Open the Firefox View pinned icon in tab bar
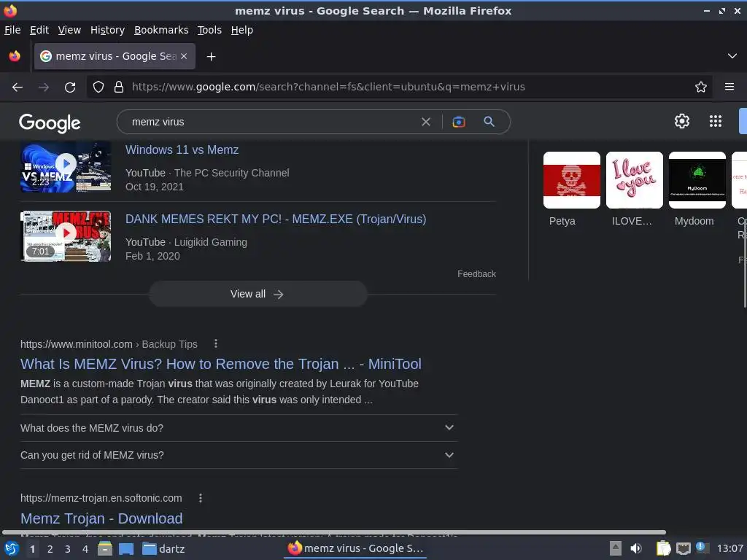This screenshot has height=560, width=747. (15, 56)
